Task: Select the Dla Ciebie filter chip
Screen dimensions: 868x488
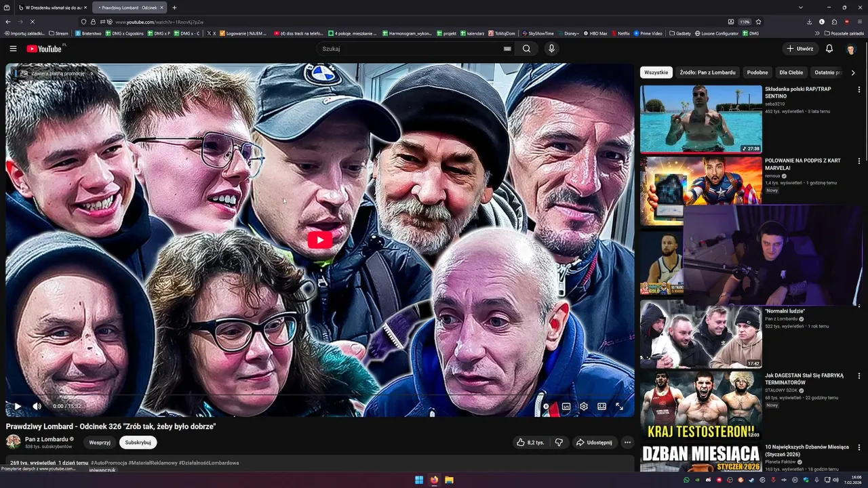Action: click(x=791, y=73)
